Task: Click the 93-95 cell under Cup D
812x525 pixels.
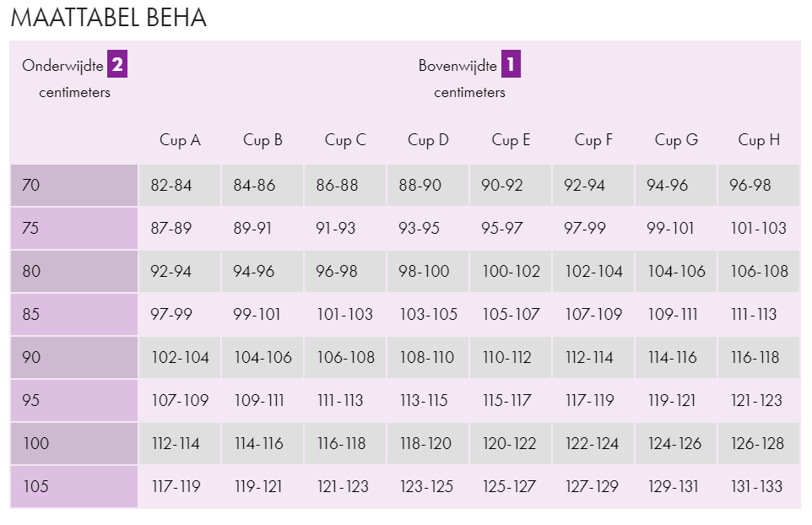Action: 428,229
